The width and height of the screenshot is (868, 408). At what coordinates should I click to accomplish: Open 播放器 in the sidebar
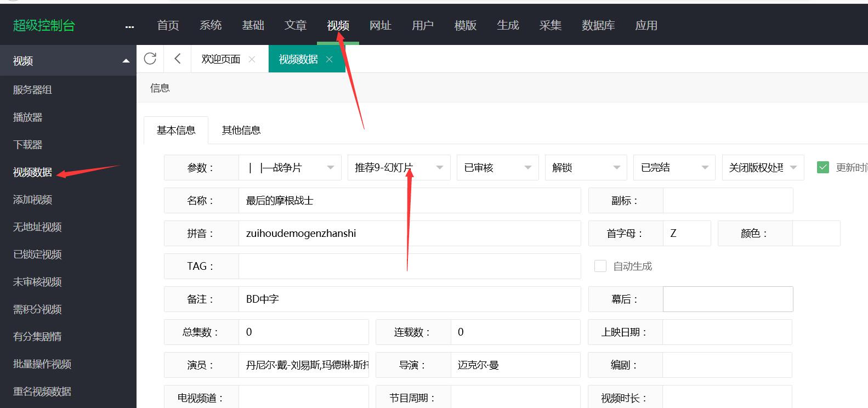click(x=27, y=117)
